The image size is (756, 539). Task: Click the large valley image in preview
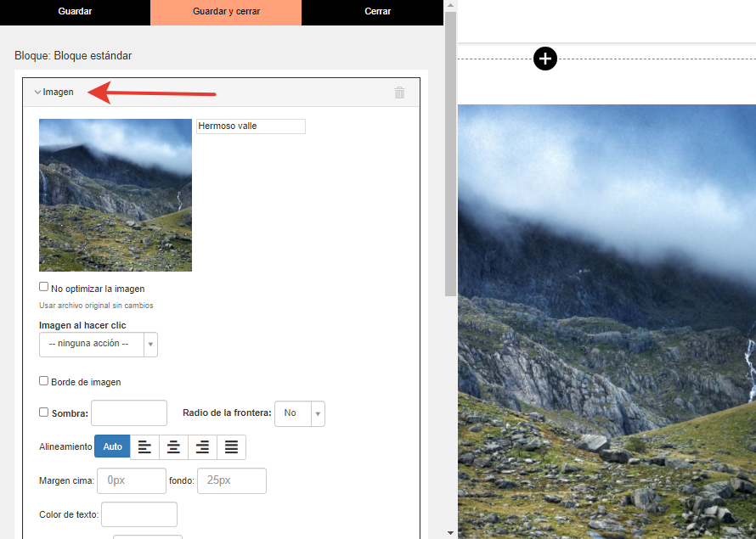tap(607, 322)
